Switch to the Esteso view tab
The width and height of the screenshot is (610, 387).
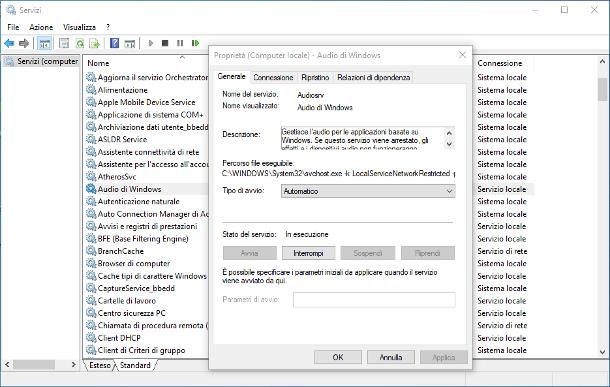click(100, 365)
